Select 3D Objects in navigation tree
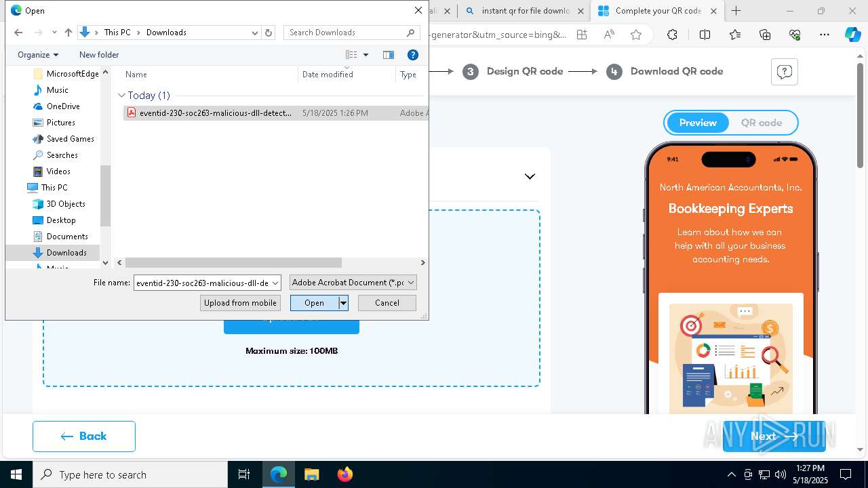 click(66, 204)
